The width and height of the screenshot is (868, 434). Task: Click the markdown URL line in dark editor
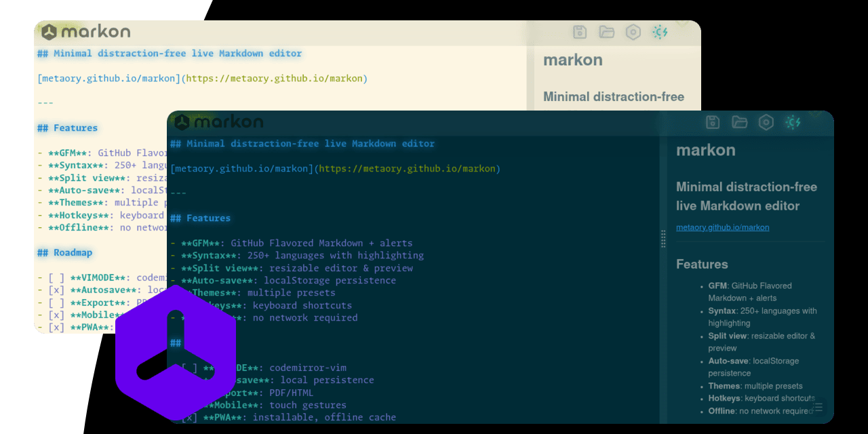(335, 168)
